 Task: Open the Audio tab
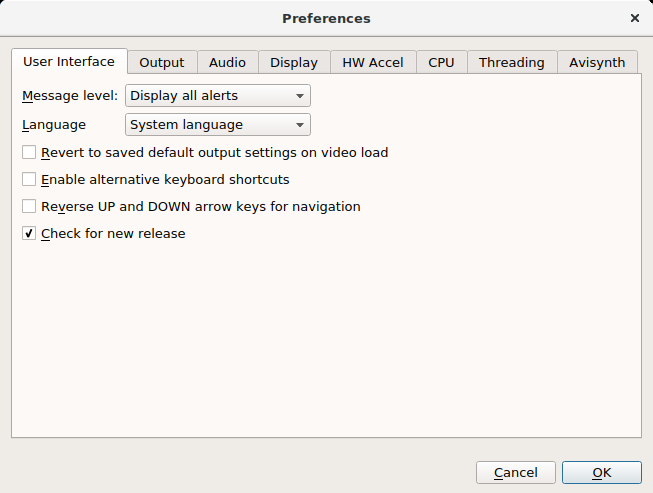[227, 62]
